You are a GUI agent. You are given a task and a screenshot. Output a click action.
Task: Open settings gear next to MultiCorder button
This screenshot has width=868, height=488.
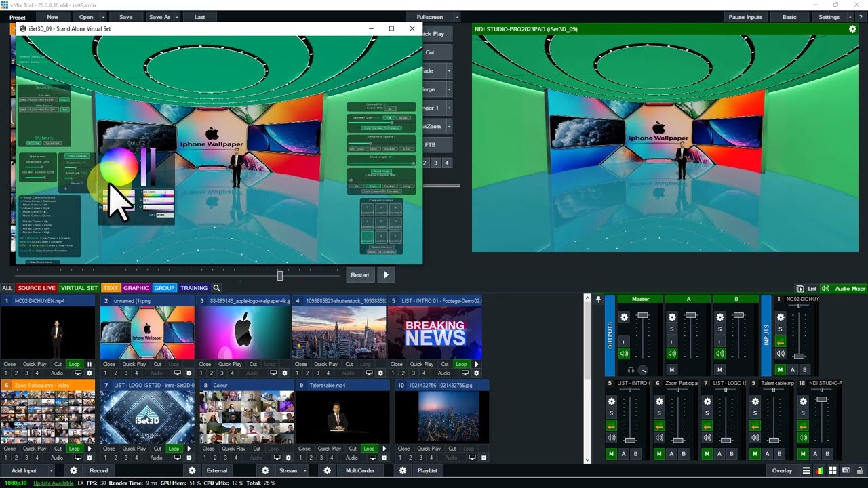coord(327,470)
